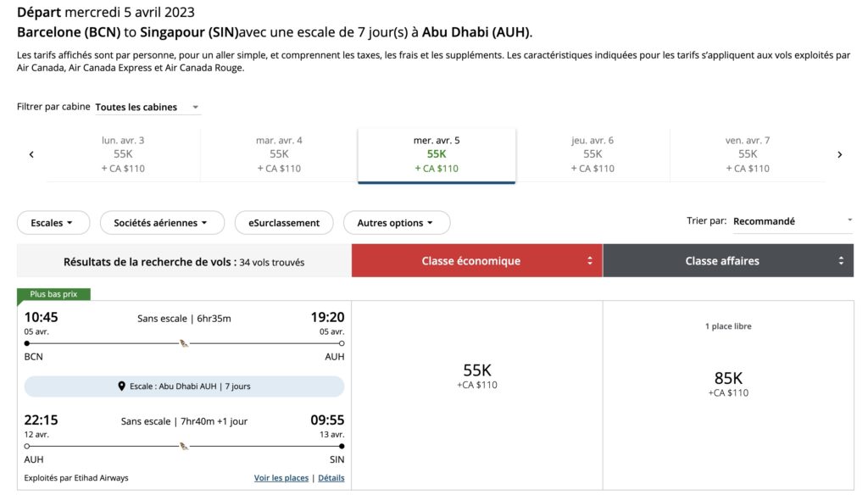The image size is (868, 495).
Task: Select the jeu. avr. 6 departure date
Action: tap(592, 153)
